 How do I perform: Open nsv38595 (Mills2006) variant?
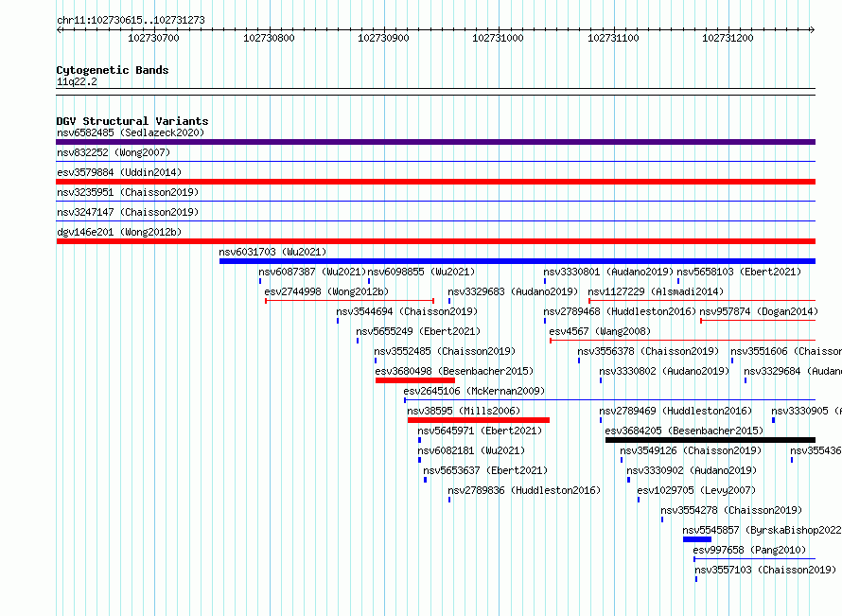point(464,411)
